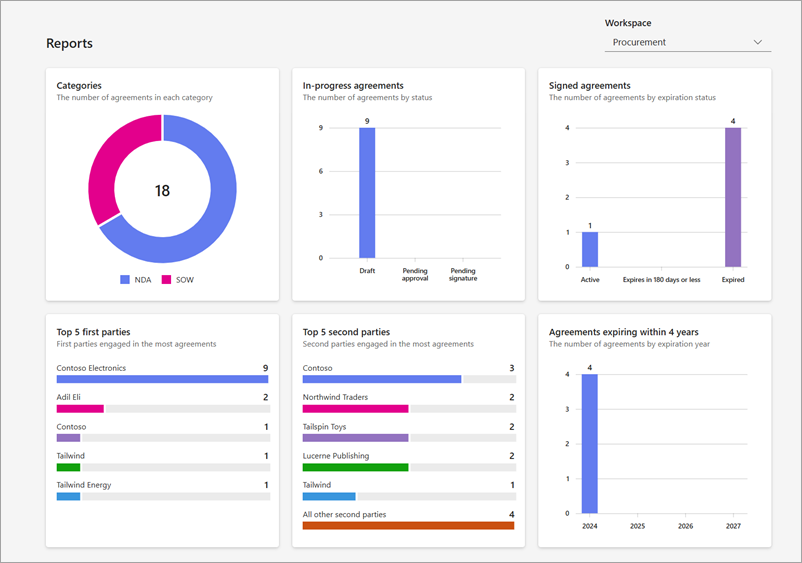
Task: Click the Northwind Traders label
Action: click(x=335, y=397)
